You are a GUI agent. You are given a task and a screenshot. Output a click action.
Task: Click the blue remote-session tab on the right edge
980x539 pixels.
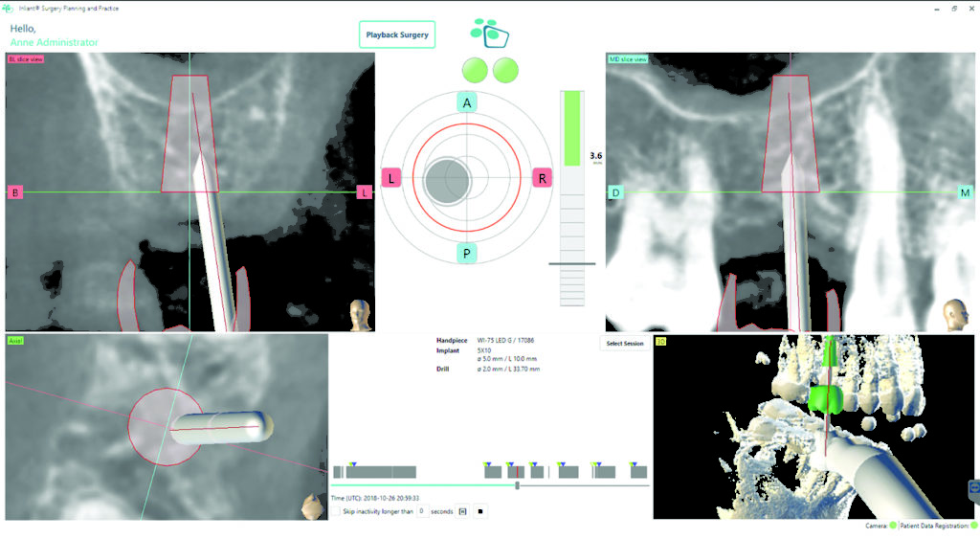974,491
